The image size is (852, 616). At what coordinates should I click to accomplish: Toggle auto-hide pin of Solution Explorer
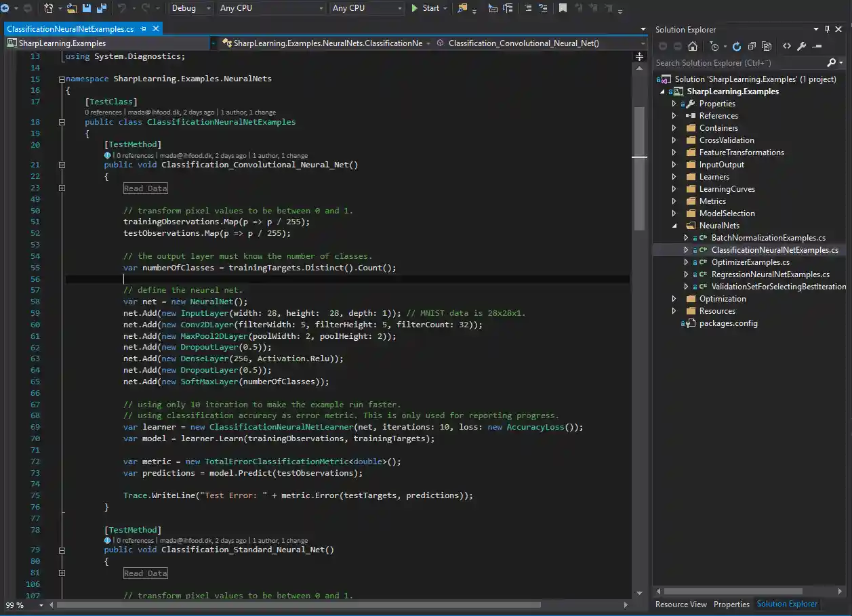click(x=827, y=29)
